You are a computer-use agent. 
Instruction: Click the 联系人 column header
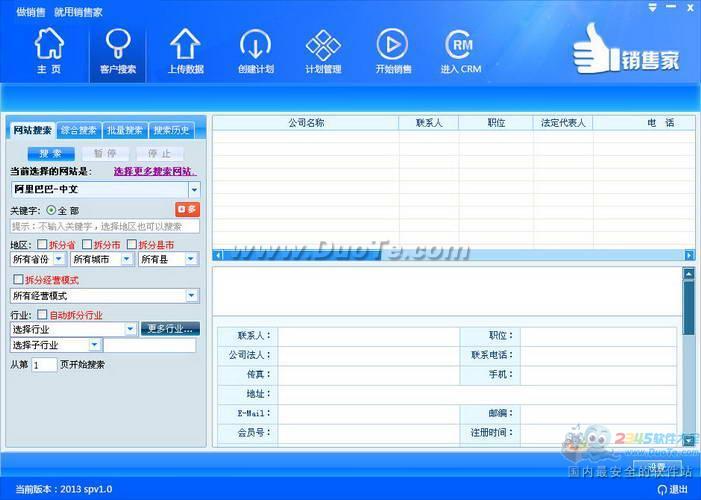pos(429,123)
